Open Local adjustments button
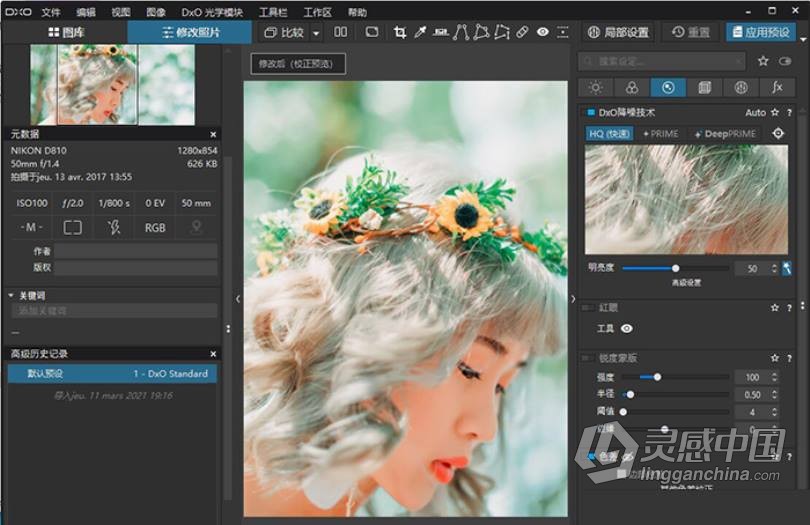This screenshot has height=525, width=810. pos(618,33)
